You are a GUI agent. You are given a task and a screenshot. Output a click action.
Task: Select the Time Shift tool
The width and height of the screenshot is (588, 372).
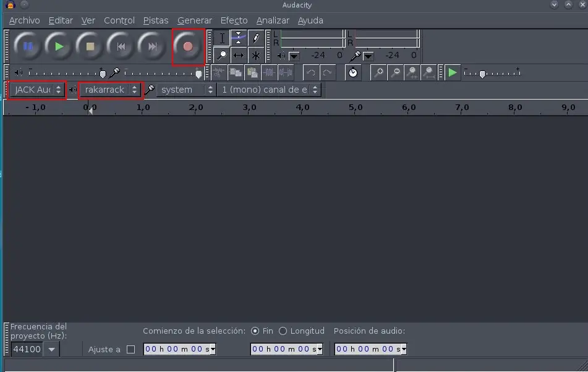point(239,56)
